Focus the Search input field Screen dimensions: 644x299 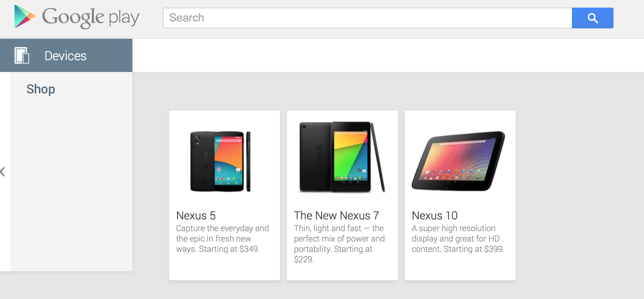(367, 18)
